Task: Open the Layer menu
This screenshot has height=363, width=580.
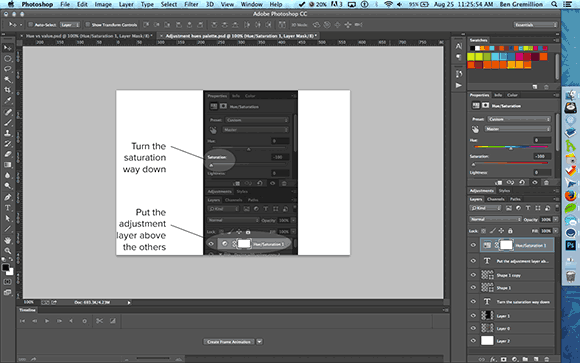Action: 126,4
